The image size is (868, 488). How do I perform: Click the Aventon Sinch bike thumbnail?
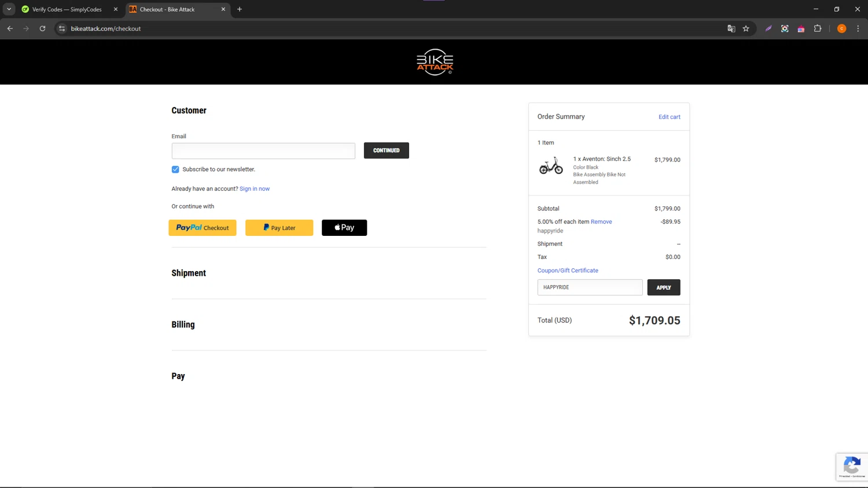(551, 166)
